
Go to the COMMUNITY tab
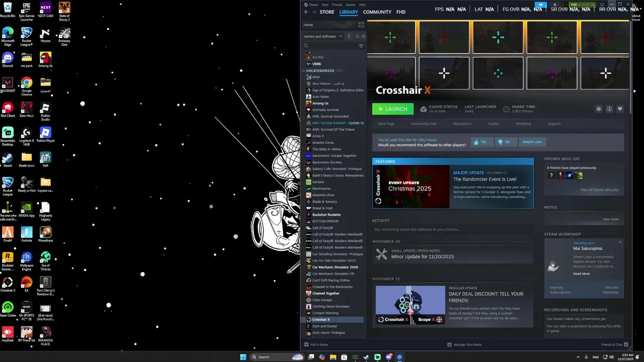[377, 12]
